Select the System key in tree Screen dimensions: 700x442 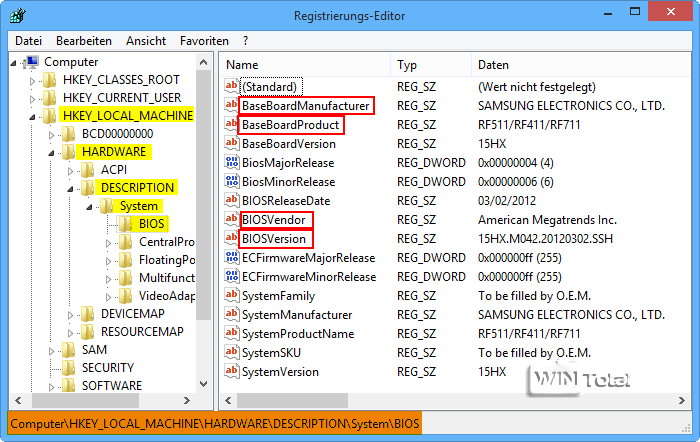pos(139,206)
